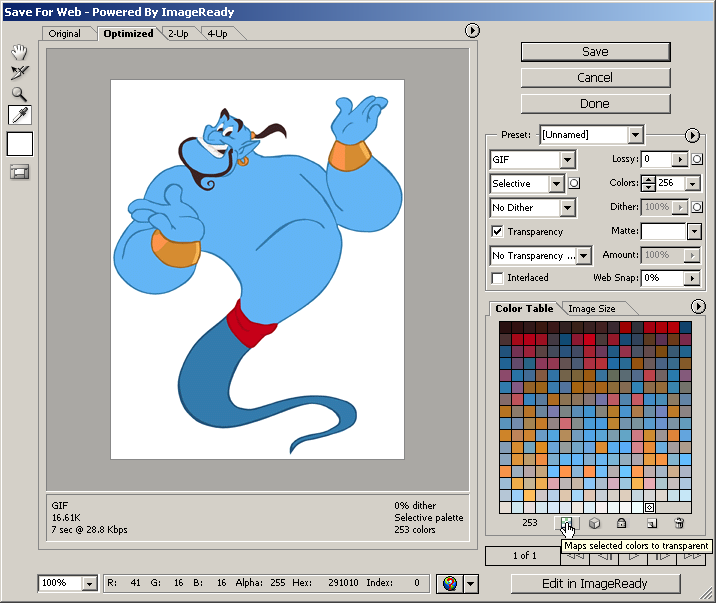This screenshot has width=716, height=603.
Task: Switch to the 4-Up tab
Action: (x=217, y=34)
